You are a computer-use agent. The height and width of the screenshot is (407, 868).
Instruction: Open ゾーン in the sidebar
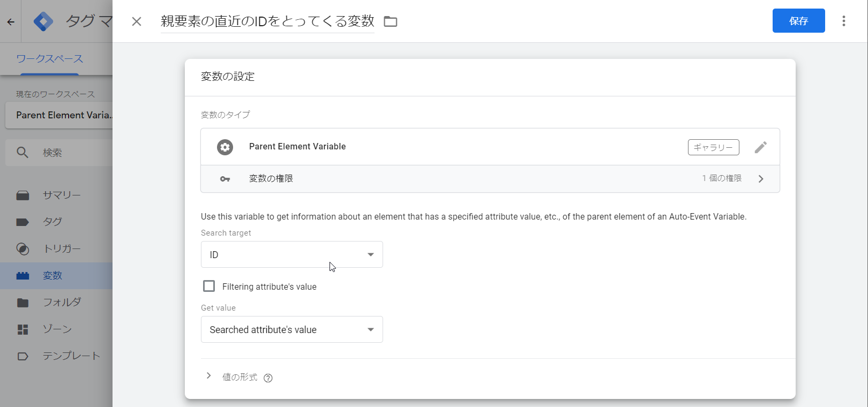pyautogui.click(x=56, y=329)
